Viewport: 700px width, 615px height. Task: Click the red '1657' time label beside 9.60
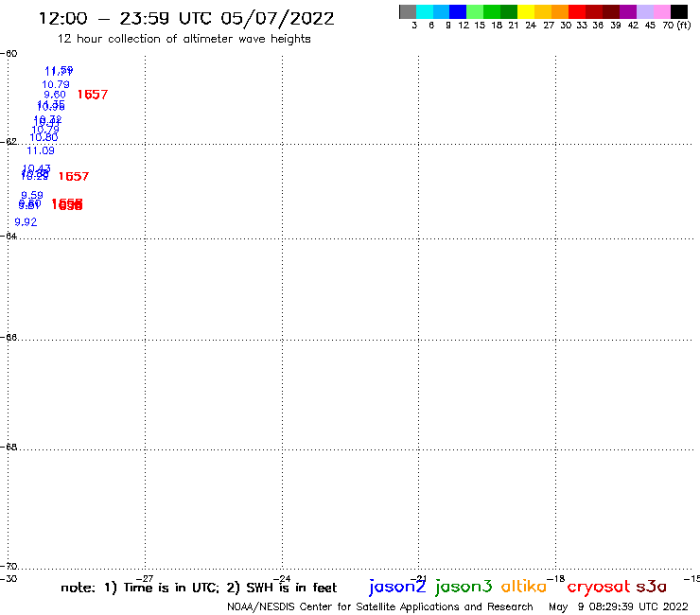pyautogui.click(x=93, y=95)
